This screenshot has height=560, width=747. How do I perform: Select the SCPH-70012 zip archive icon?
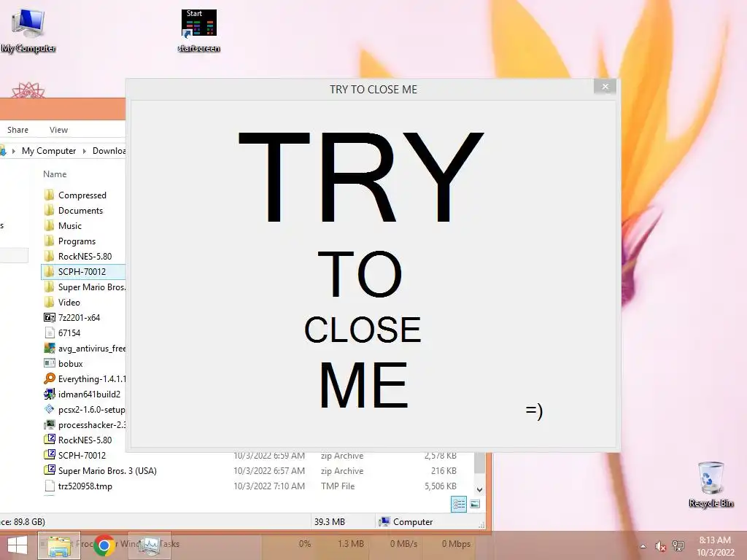[x=49, y=455]
